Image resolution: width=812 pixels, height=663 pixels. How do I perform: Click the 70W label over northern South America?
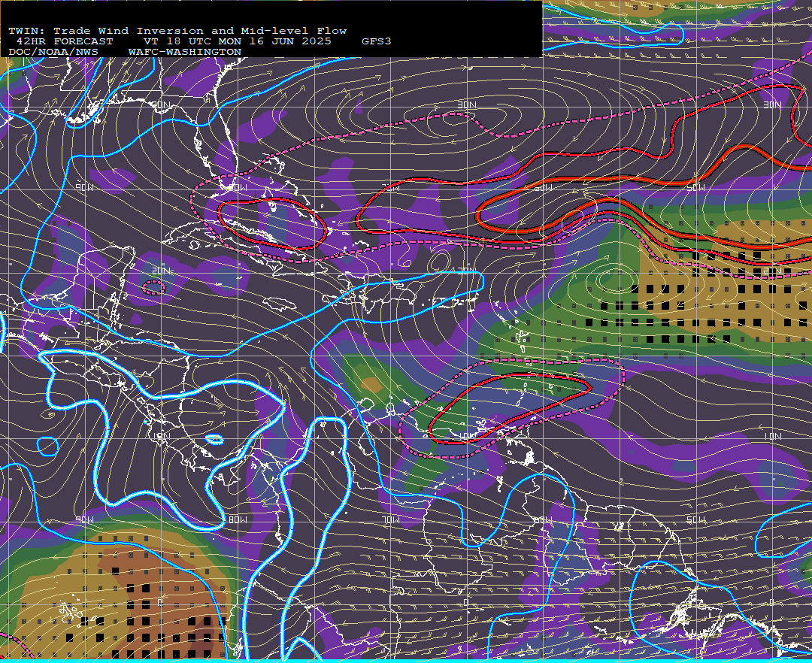(x=390, y=519)
